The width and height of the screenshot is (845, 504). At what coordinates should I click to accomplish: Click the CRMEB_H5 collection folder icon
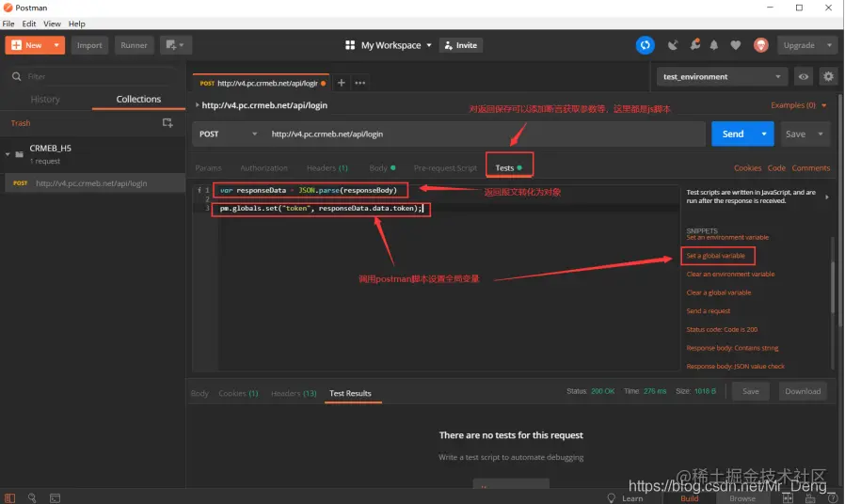click(x=20, y=154)
